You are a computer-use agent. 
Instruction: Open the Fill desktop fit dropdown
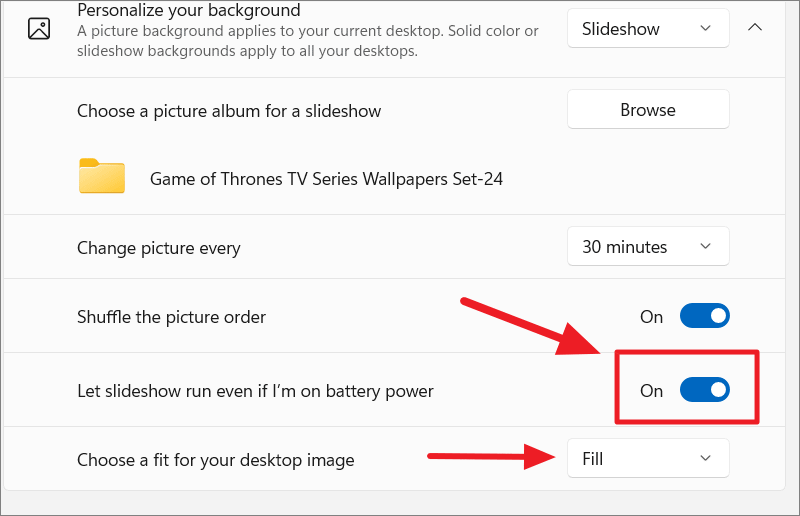[648, 458]
